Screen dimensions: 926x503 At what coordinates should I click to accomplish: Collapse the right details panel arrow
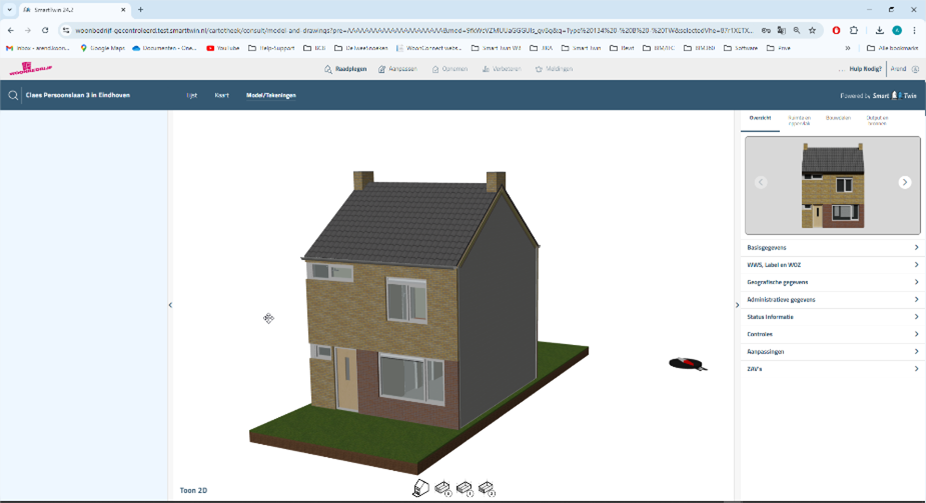[x=737, y=305]
